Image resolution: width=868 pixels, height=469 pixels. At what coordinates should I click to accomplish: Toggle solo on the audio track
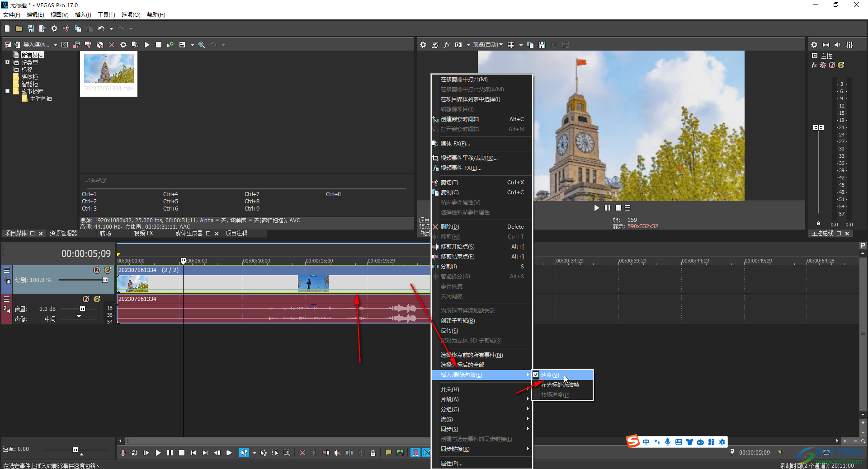pos(97,299)
